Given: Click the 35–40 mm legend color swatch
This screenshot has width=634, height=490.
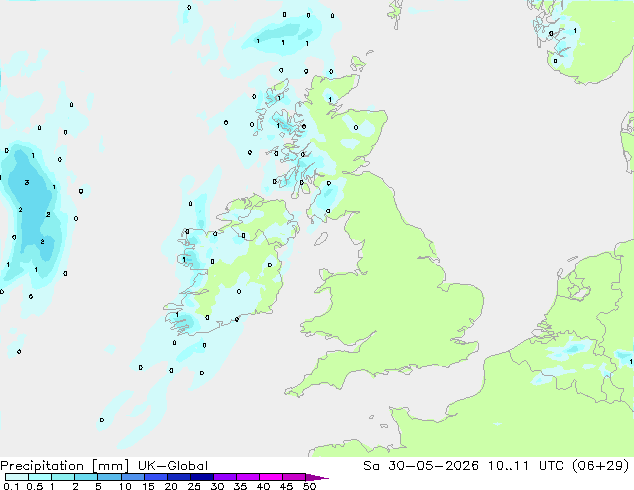Looking at the screenshot, I should point(247,477).
